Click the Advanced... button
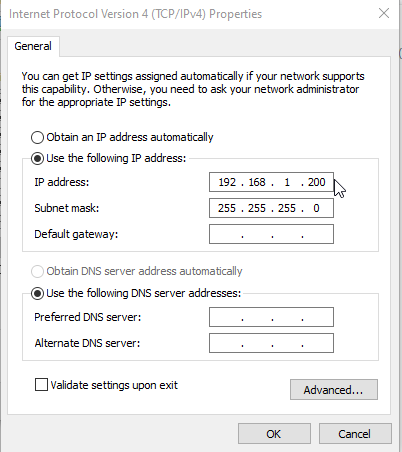The width and height of the screenshot is (402, 452). click(x=334, y=389)
